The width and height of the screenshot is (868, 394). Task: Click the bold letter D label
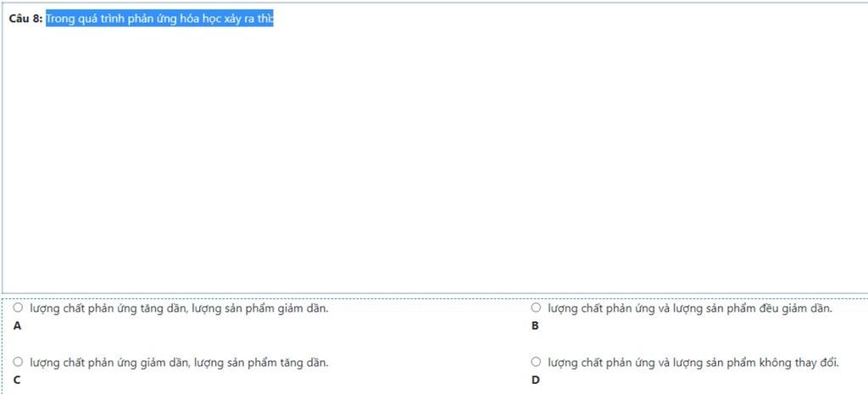pyautogui.click(x=536, y=380)
